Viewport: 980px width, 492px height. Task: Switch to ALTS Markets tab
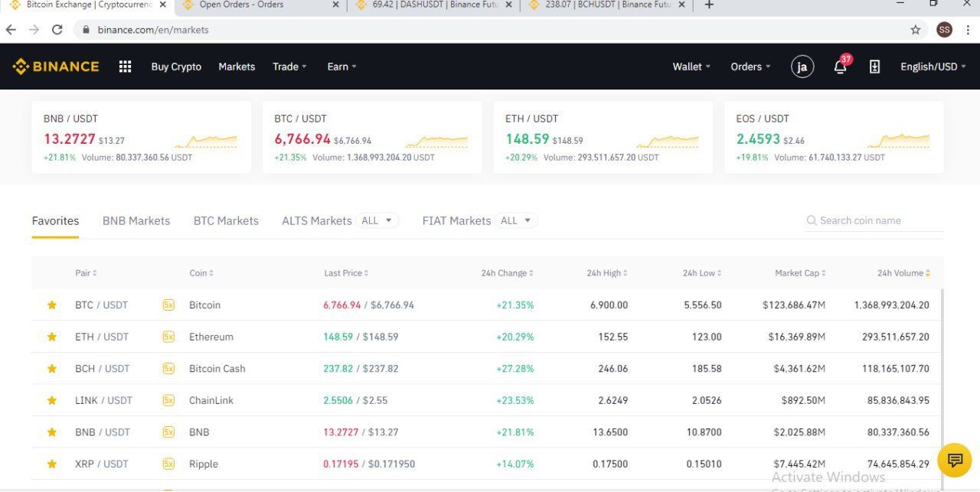(x=317, y=220)
